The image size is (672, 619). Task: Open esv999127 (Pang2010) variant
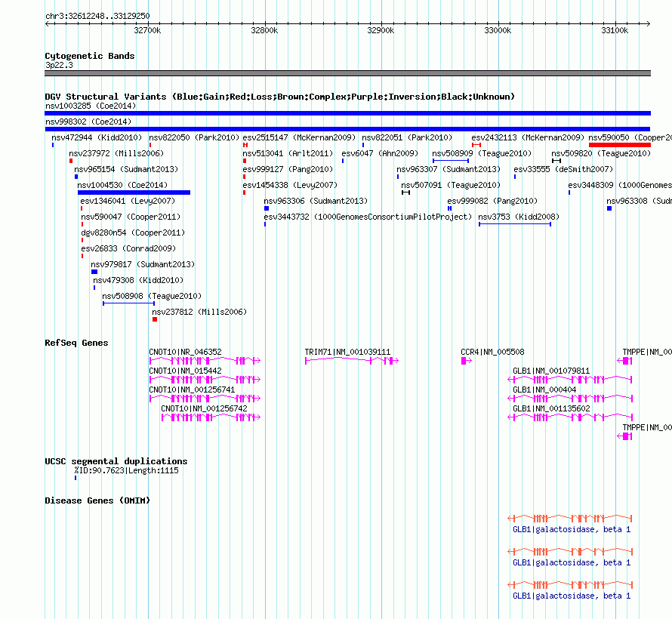point(288,169)
